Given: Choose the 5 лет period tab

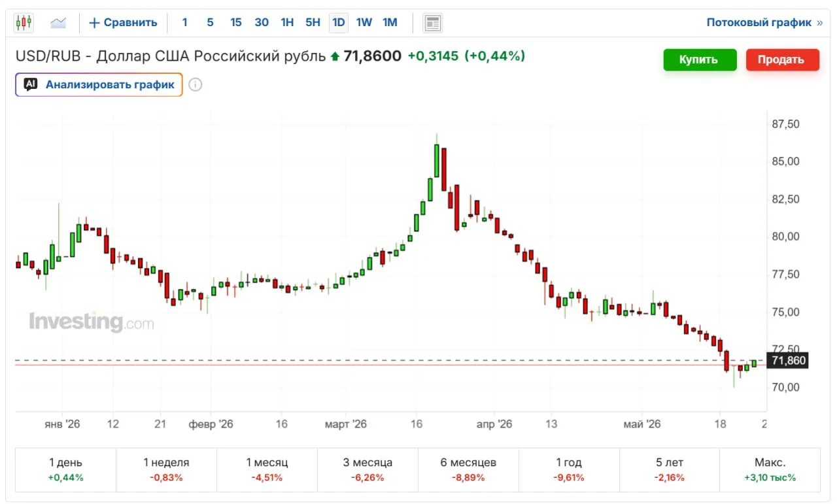Looking at the screenshot, I should pos(670,469).
